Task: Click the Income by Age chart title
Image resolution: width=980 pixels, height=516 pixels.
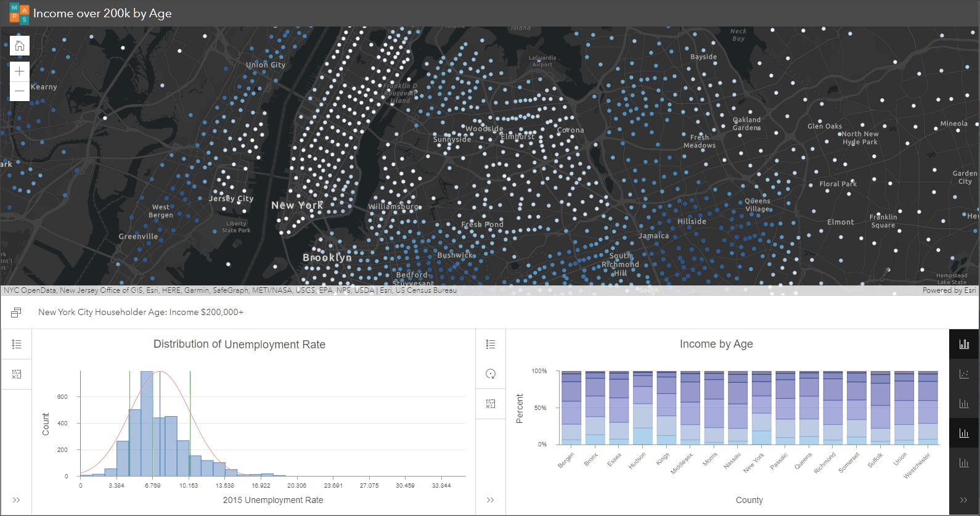Action: click(x=716, y=344)
